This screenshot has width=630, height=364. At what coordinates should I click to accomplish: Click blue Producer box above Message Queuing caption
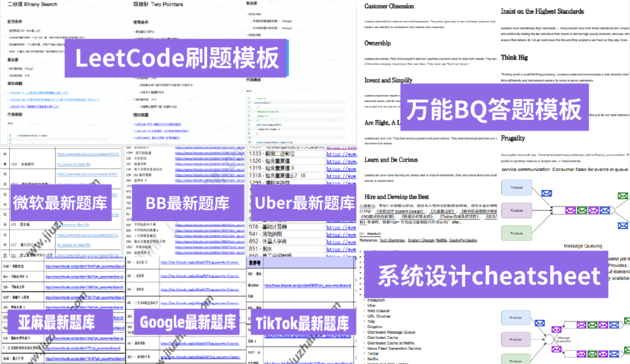tap(517, 188)
